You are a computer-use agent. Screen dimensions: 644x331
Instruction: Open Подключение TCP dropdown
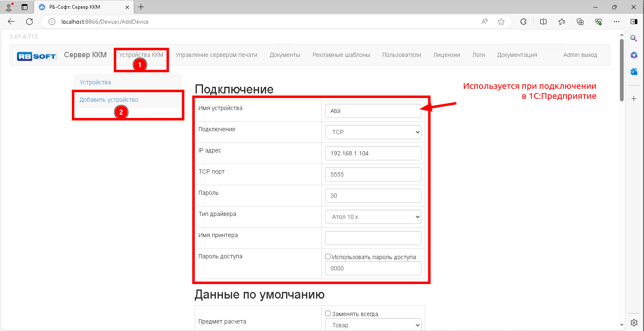[x=373, y=132]
